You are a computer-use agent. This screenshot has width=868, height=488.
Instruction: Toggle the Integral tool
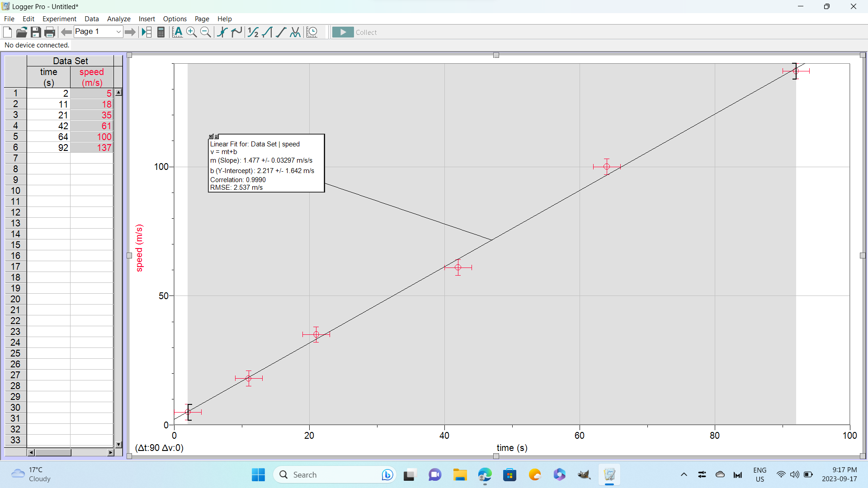point(267,32)
